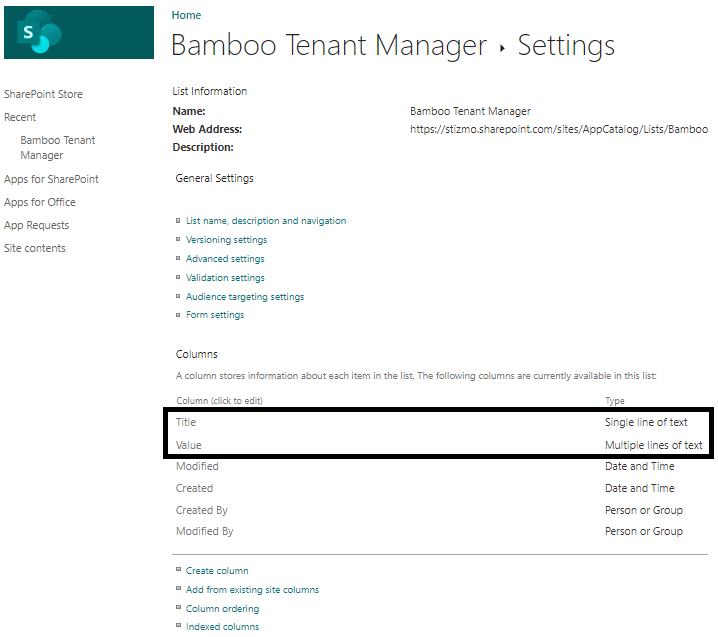Image resolution: width=718 pixels, height=637 pixels.
Task: Click the list web address URL
Action: click(x=559, y=130)
